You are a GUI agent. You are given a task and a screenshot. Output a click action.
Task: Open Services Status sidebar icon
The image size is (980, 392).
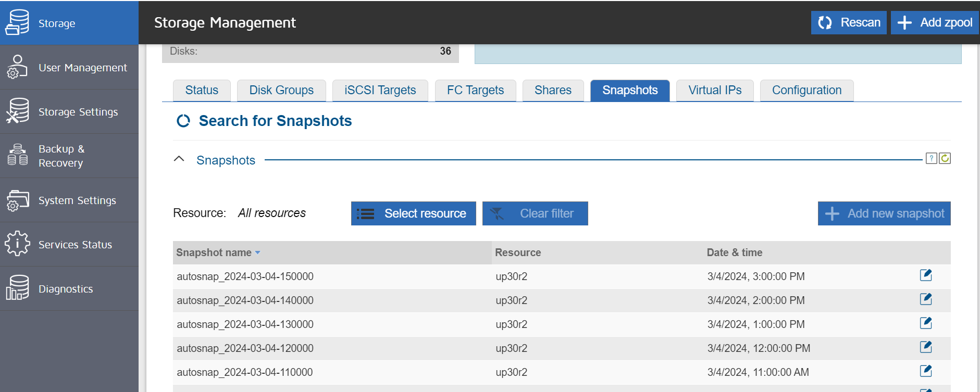tap(17, 244)
